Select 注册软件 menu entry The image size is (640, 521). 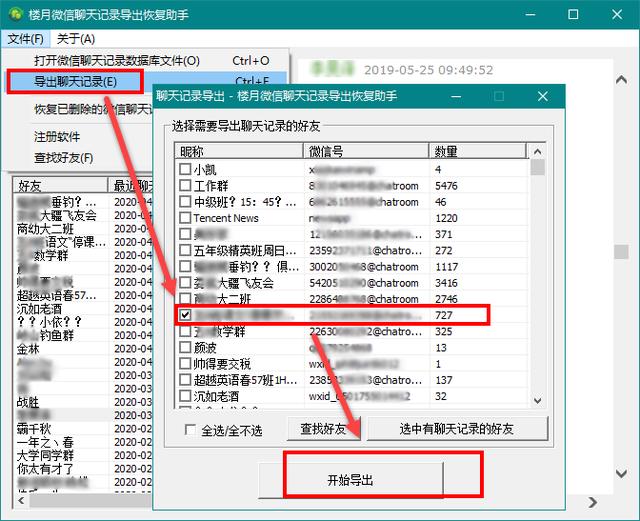57,136
